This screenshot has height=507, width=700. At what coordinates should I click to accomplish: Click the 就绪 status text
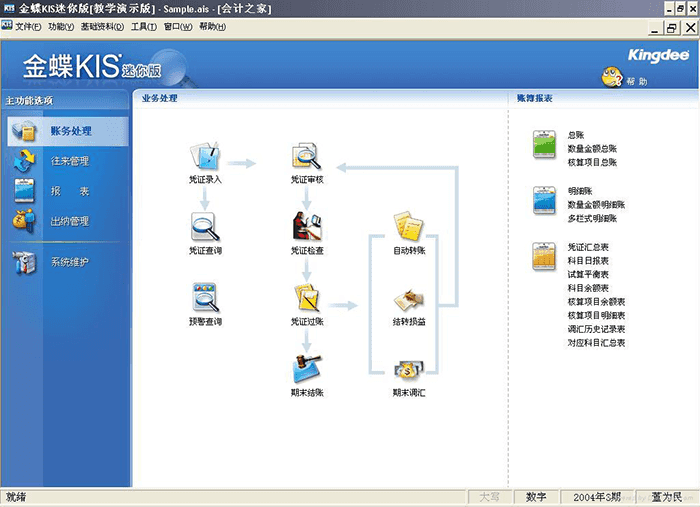point(16,497)
